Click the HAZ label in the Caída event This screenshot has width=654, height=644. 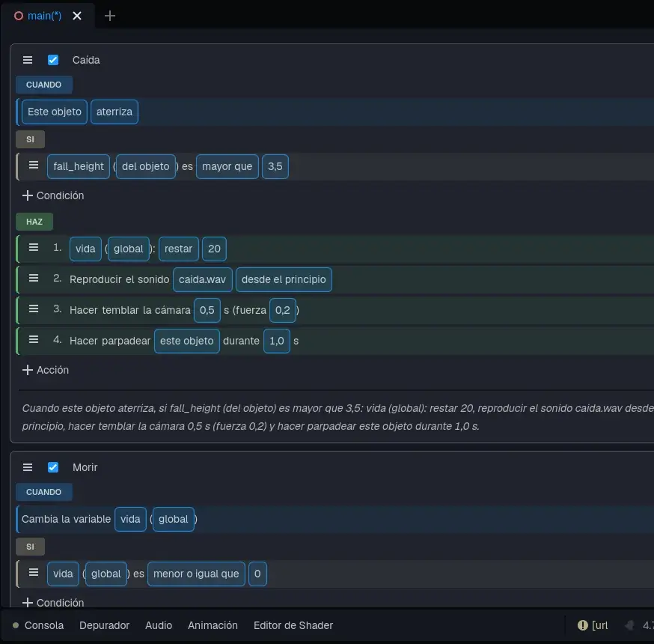pyautogui.click(x=34, y=222)
